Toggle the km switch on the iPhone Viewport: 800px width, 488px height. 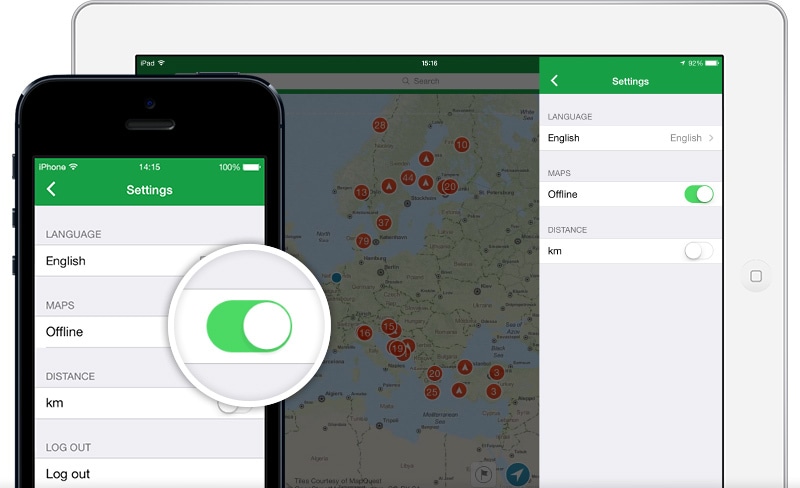pos(235,406)
